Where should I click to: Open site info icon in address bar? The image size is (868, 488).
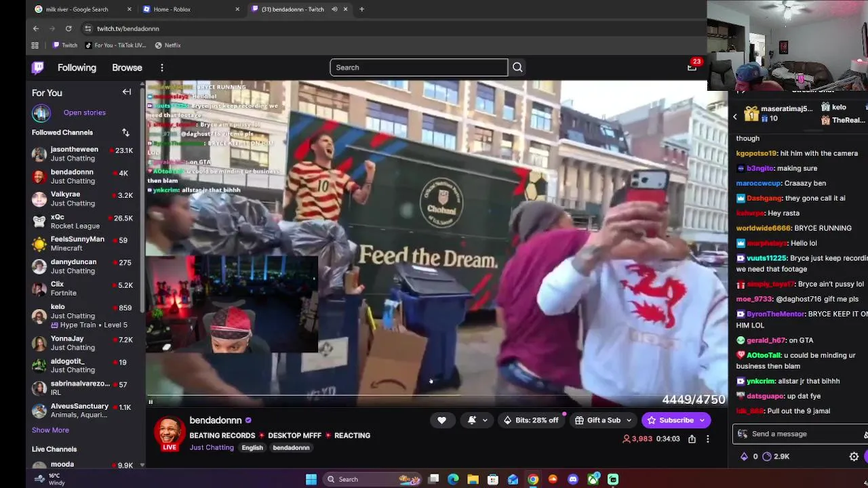coord(87,28)
